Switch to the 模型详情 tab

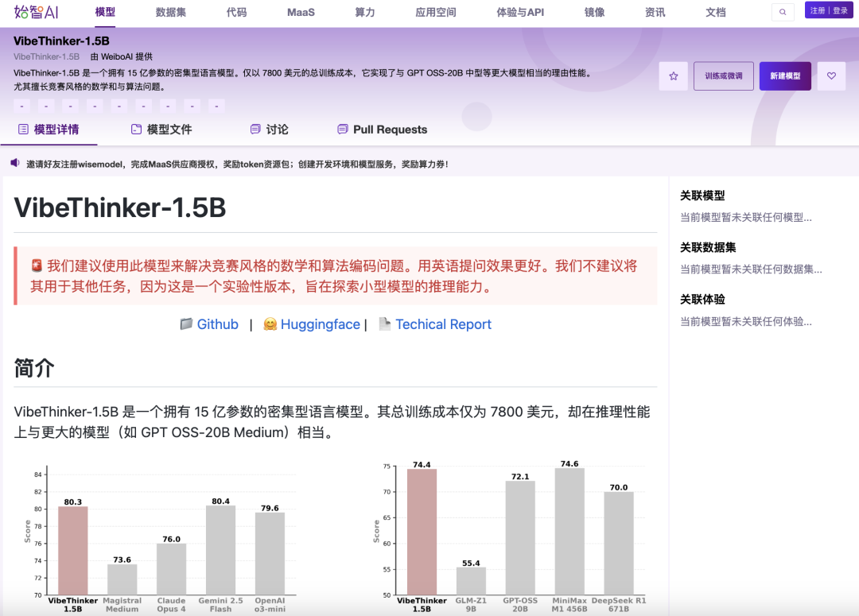click(x=49, y=130)
